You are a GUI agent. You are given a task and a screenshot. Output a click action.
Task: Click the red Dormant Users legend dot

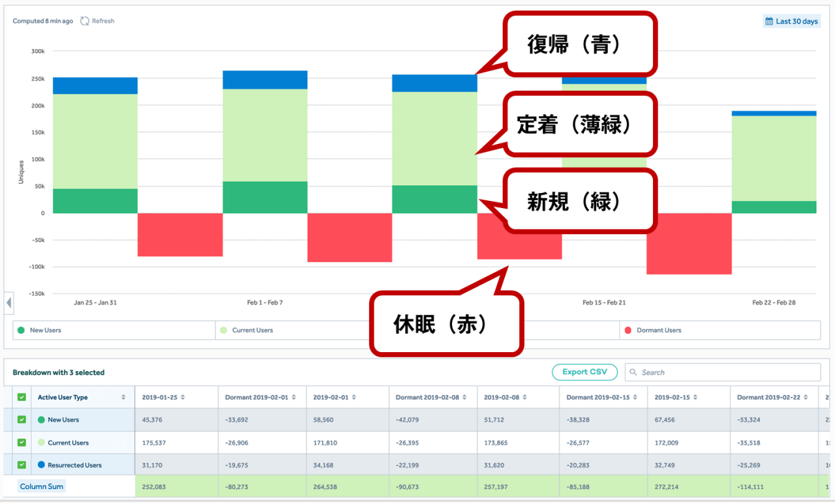pos(628,331)
